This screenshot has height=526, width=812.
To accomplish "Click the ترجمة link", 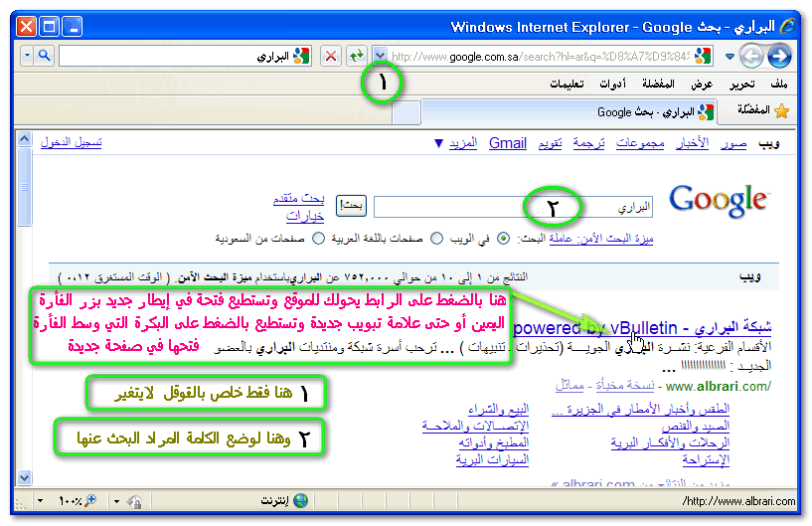I will [x=588, y=143].
